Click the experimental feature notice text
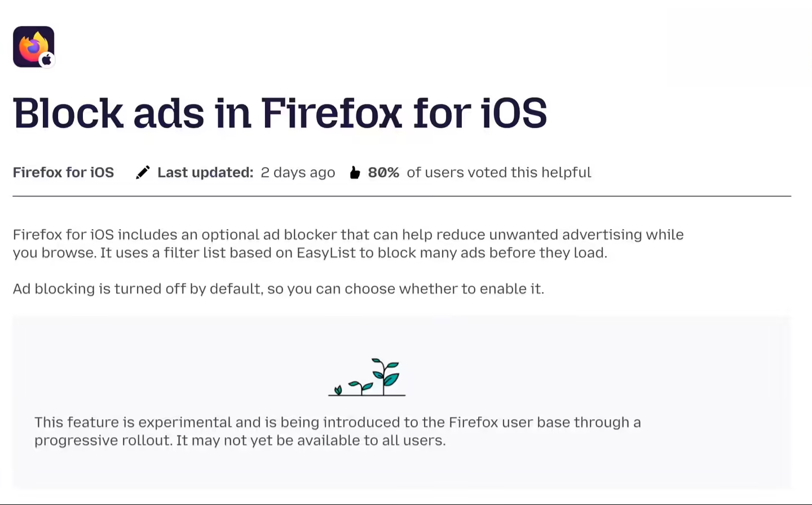 click(x=337, y=431)
